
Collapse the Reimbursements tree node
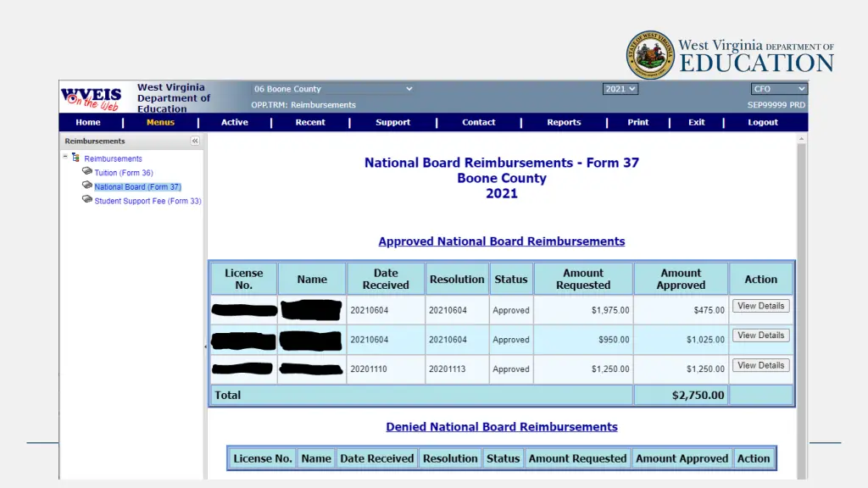point(65,157)
